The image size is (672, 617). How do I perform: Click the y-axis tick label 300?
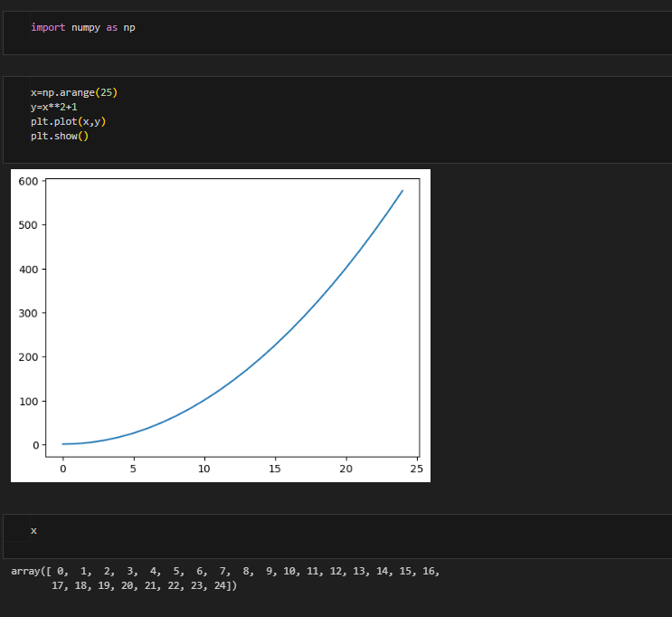(28, 313)
